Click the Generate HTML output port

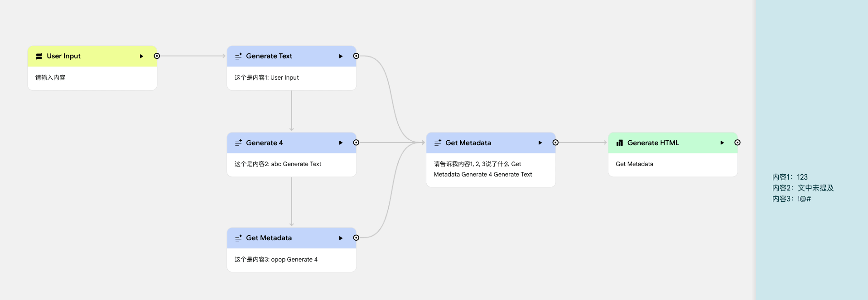click(738, 143)
